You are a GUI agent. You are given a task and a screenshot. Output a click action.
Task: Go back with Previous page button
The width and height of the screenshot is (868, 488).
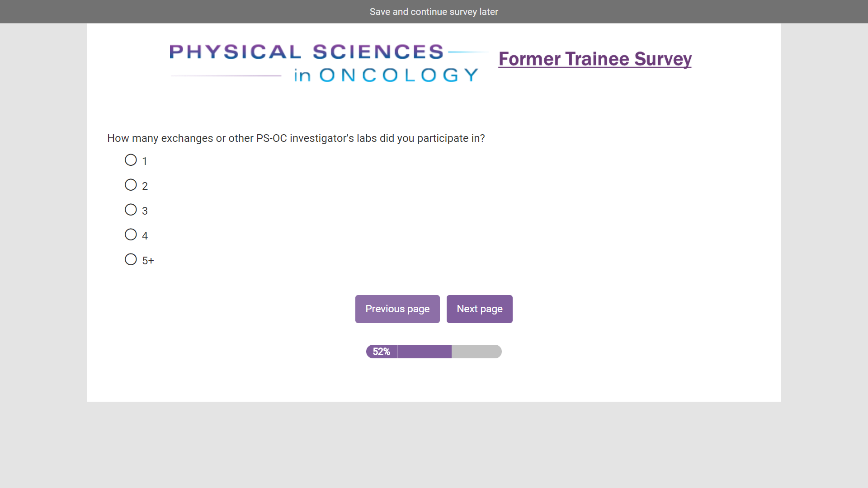[397, 309]
